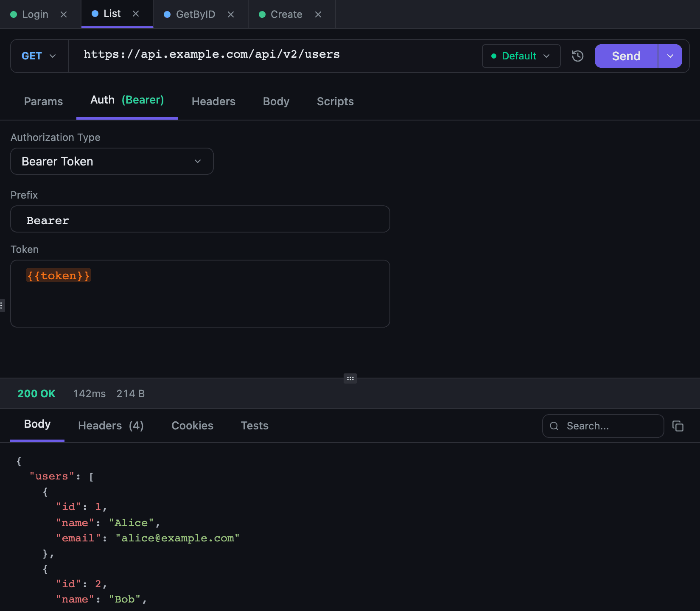
Task: Show the response Body tab
Action: click(x=37, y=424)
